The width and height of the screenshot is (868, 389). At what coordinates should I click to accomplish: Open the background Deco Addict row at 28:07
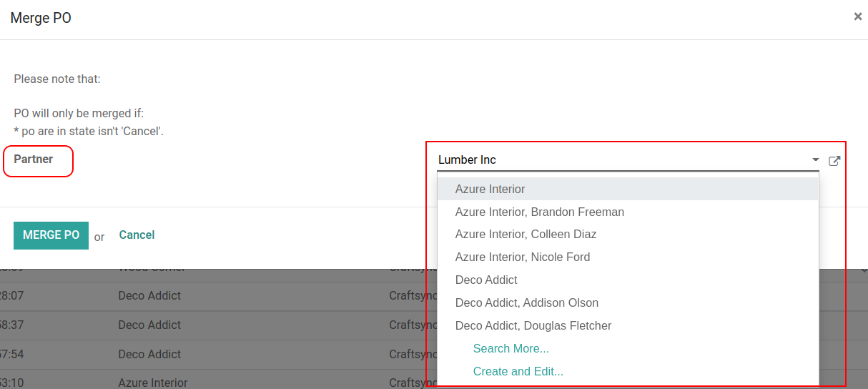point(149,296)
